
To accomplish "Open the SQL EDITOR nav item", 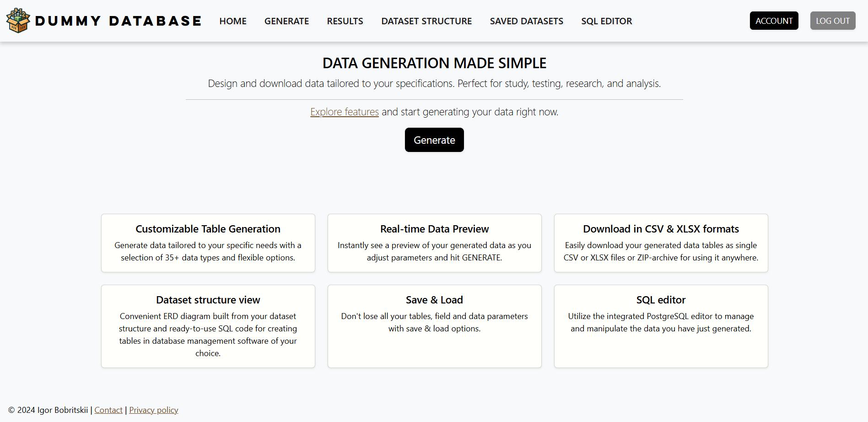I will click(606, 21).
